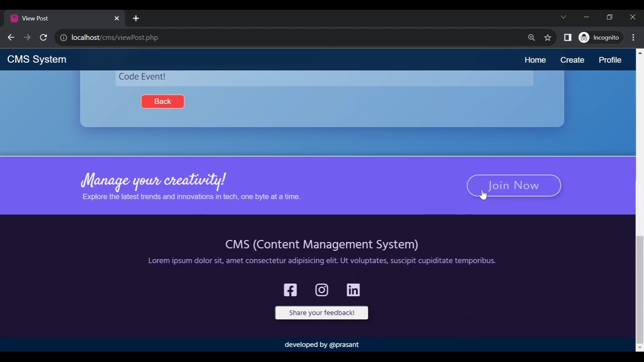Reload the page with refresh icon

[x=44, y=38]
